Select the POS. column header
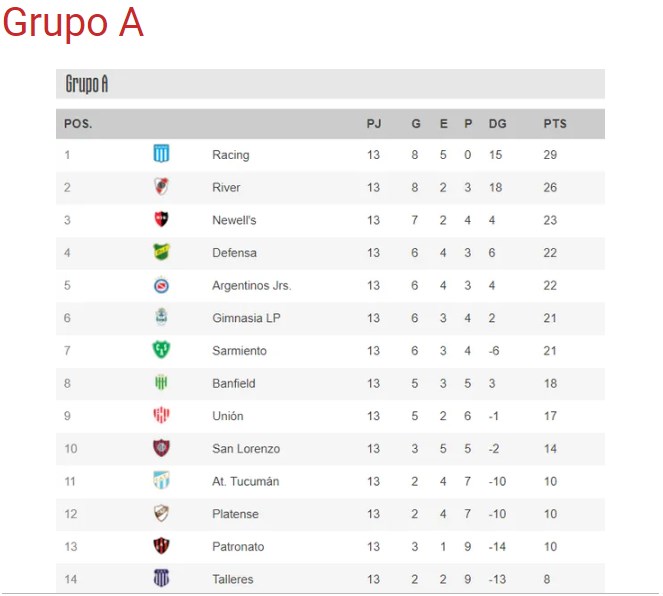Viewport: 663px width, 596px height. (78, 124)
